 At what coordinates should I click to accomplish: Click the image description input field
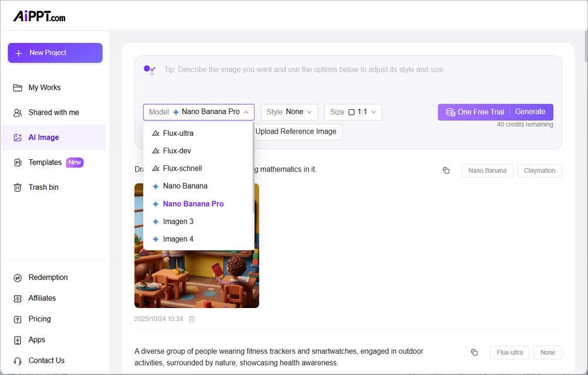(353, 76)
